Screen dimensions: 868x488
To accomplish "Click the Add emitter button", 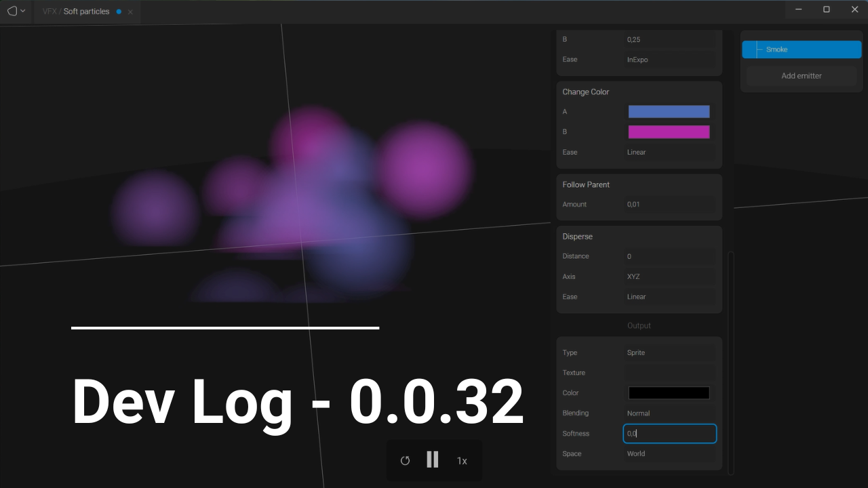I will tap(801, 75).
